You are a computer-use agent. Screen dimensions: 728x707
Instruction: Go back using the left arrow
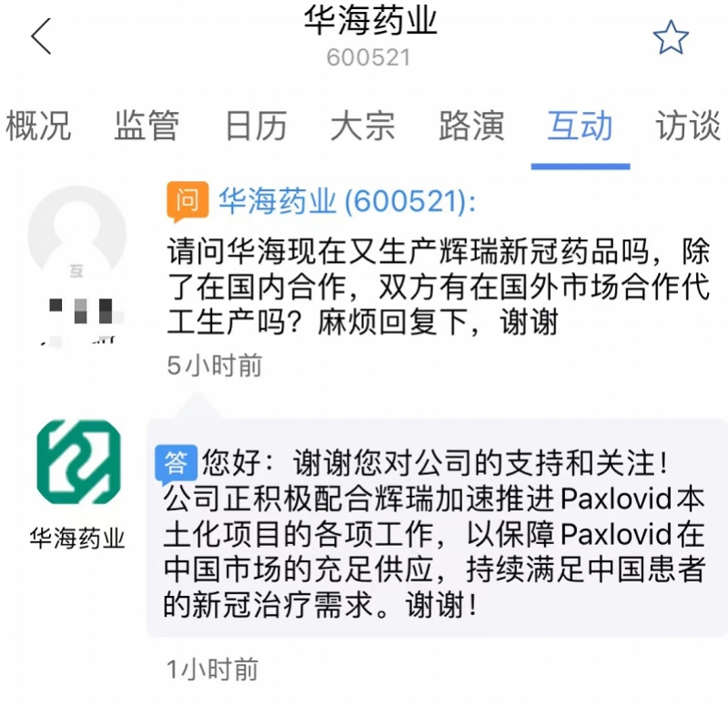[41, 36]
